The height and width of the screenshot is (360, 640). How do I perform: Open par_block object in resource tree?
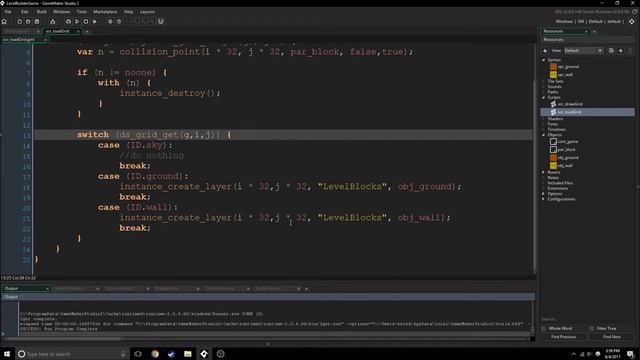567,150
